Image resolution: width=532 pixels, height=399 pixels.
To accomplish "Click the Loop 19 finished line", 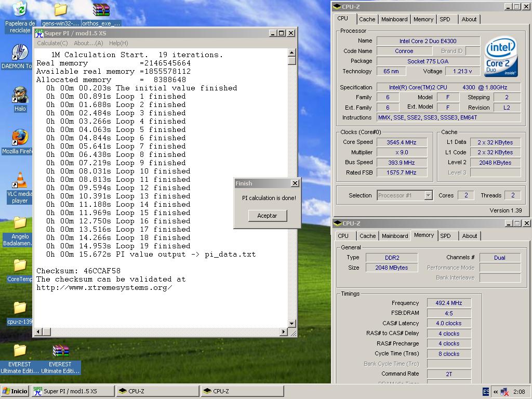I will [118, 246].
